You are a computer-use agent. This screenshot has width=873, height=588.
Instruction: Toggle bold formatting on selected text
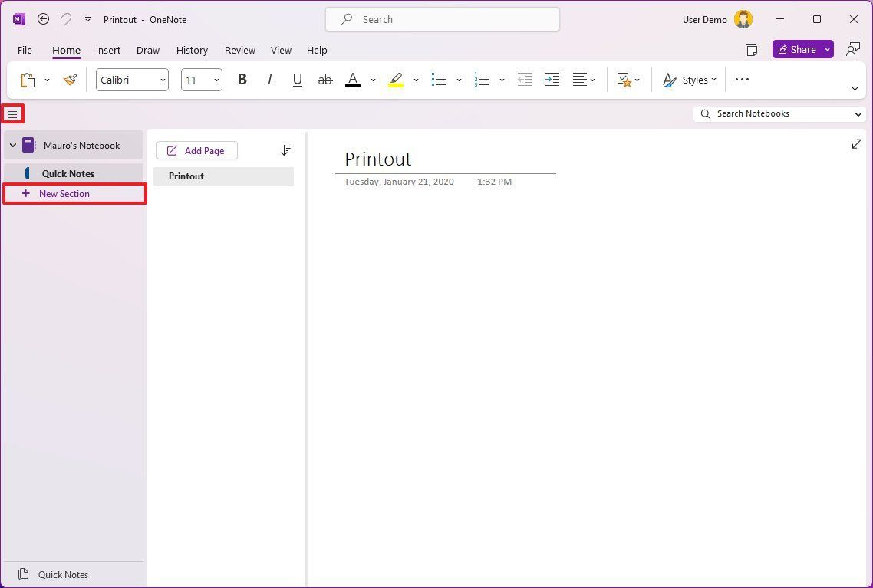(242, 79)
